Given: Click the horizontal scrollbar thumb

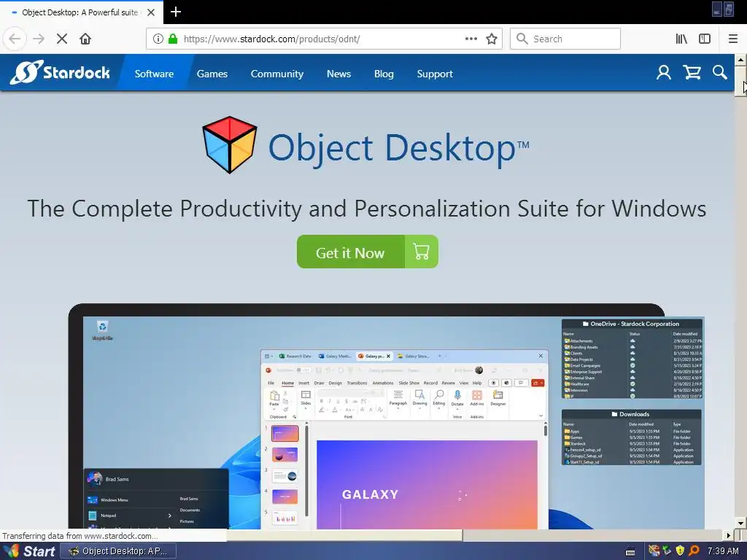Looking at the screenshot, I should (x=344, y=535).
